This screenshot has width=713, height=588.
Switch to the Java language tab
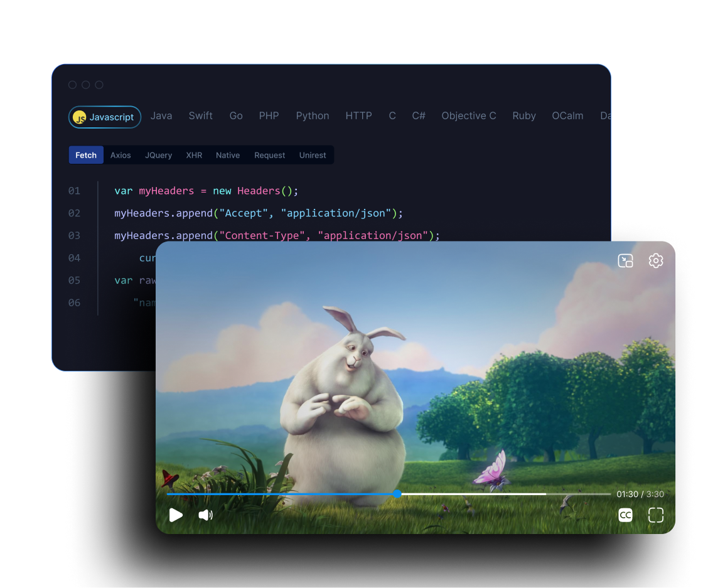(x=161, y=116)
